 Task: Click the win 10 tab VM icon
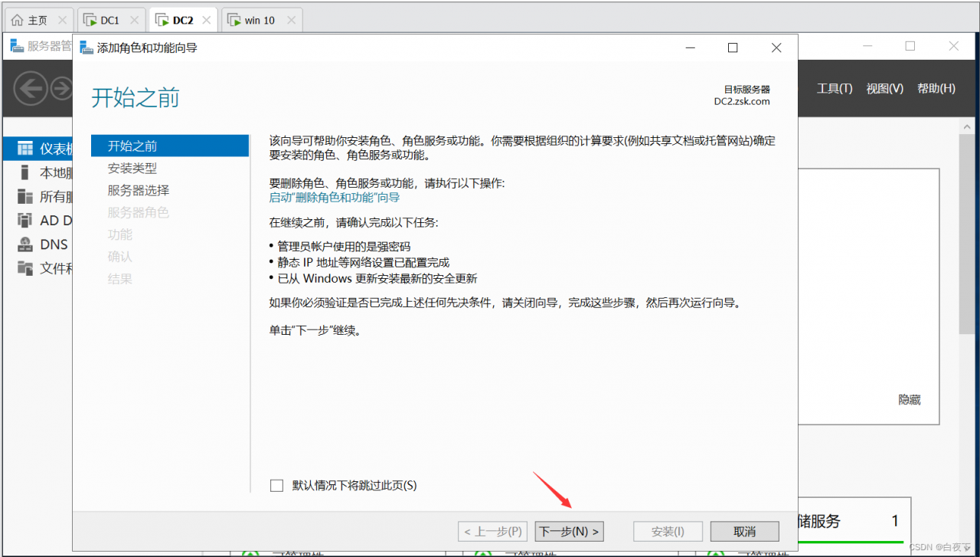[234, 21]
